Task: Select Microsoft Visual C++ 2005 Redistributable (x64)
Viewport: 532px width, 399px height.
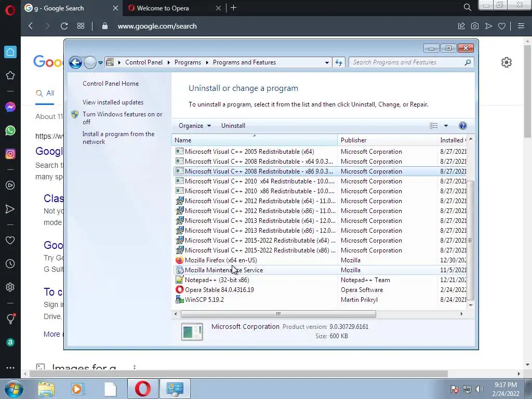Action: point(320,152)
